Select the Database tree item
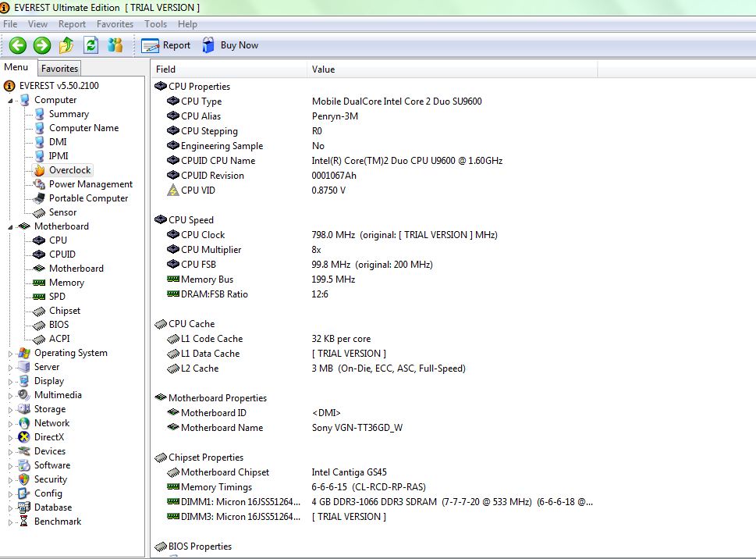 53,507
